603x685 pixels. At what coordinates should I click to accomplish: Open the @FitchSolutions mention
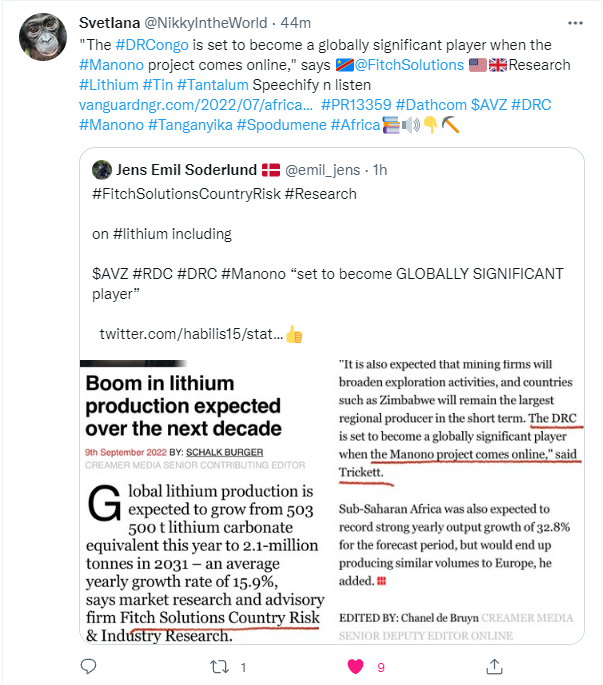point(409,65)
